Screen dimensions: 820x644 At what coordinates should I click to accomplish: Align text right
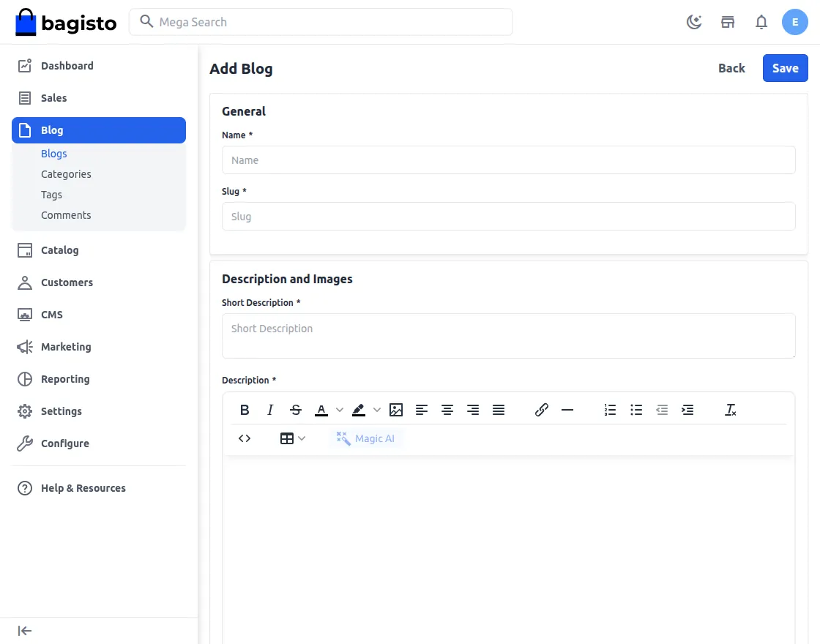click(x=473, y=410)
